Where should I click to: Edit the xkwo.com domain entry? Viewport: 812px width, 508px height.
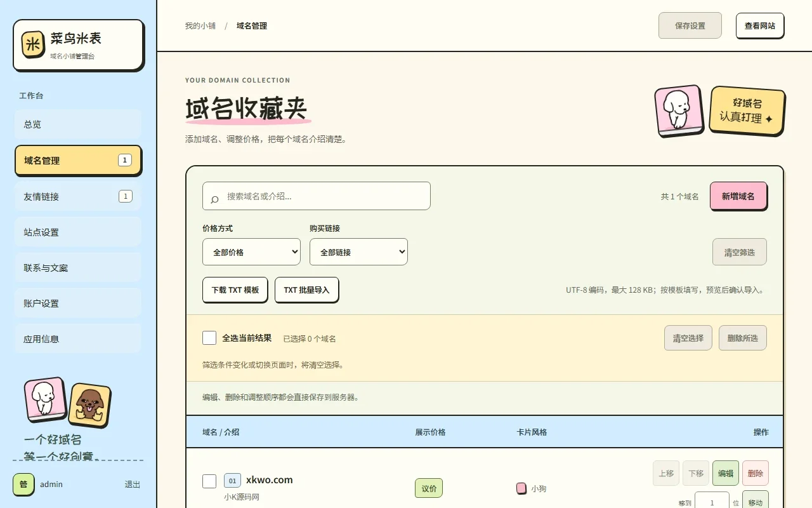coord(726,473)
